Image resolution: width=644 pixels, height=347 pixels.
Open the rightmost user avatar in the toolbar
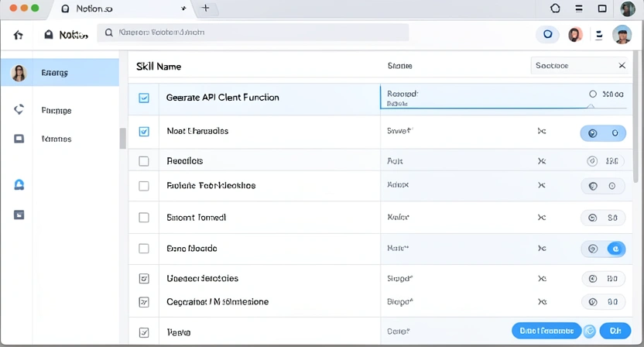(622, 35)
